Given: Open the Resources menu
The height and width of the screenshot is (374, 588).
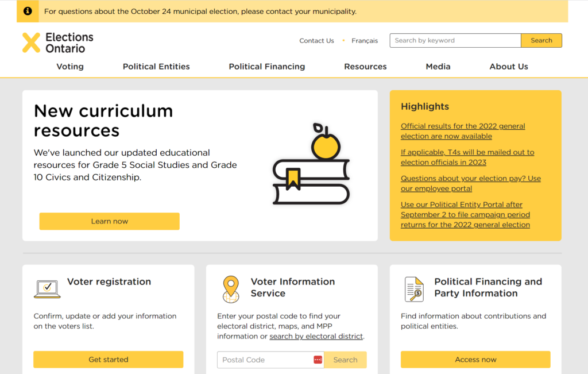Looking at the screenshot, I should pos(365,67).
